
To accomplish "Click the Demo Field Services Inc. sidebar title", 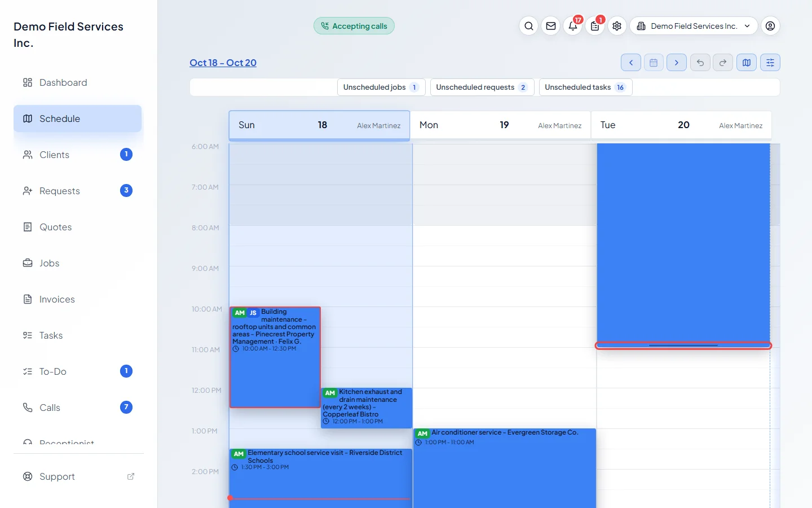I will coord(68,34).
